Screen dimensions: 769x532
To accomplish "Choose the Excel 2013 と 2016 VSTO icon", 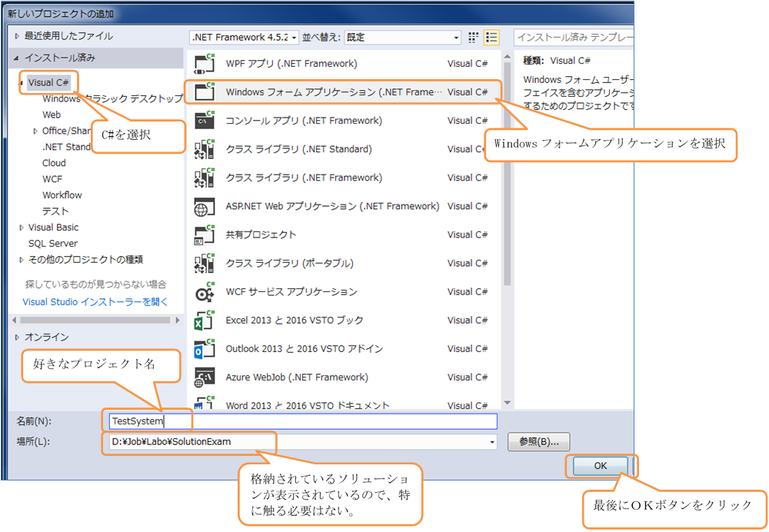I will pos(205,321).
